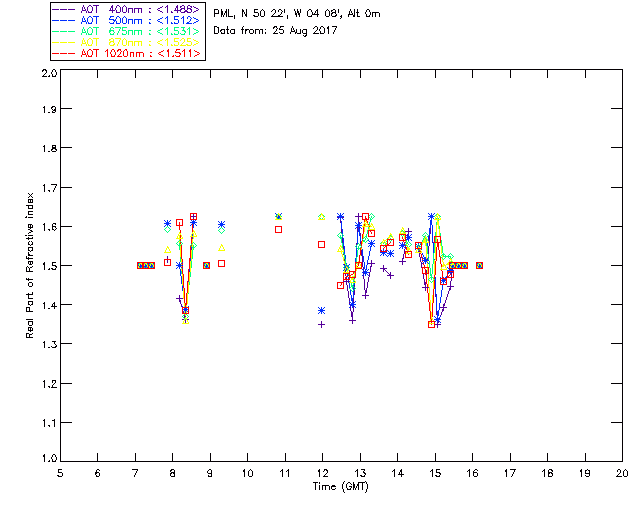Click the x-axis tick label 14

[x=398, y=474]
